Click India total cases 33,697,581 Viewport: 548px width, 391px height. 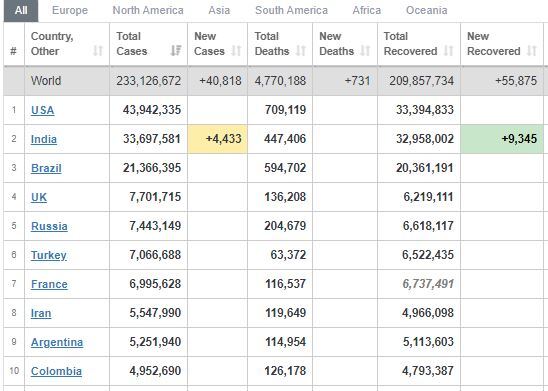coord(152,139)
